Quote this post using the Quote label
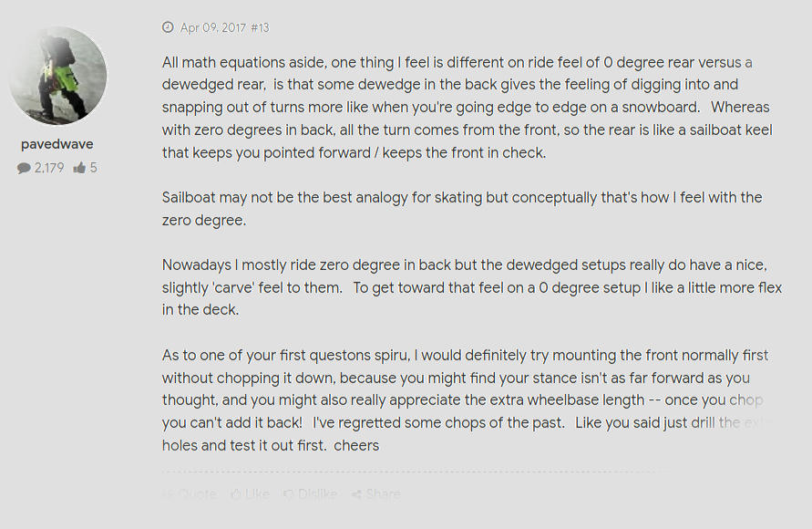The image size is (812, 529). pyautogui.click(x=197, y=493)
